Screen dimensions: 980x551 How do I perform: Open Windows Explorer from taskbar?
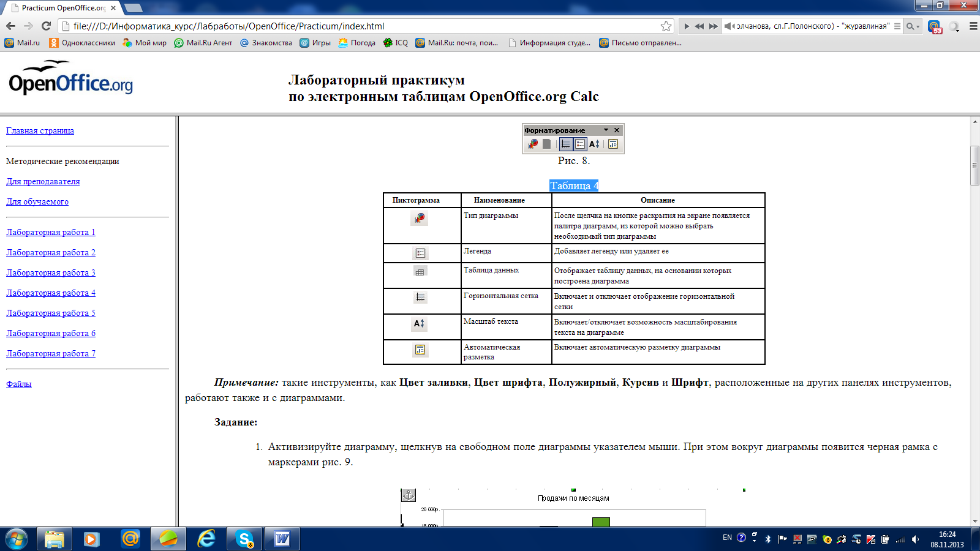(55, 539)
